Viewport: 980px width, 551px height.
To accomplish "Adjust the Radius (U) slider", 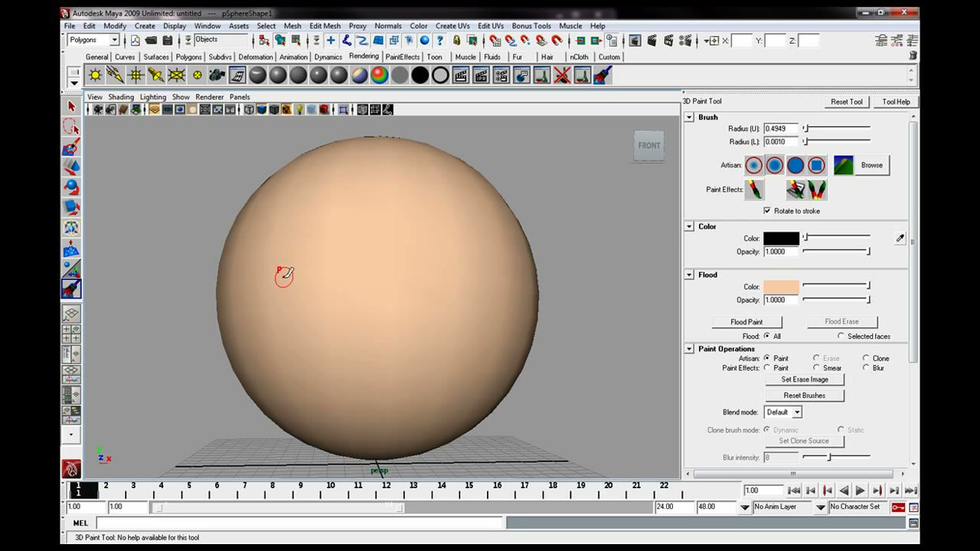I will [836, 129].
